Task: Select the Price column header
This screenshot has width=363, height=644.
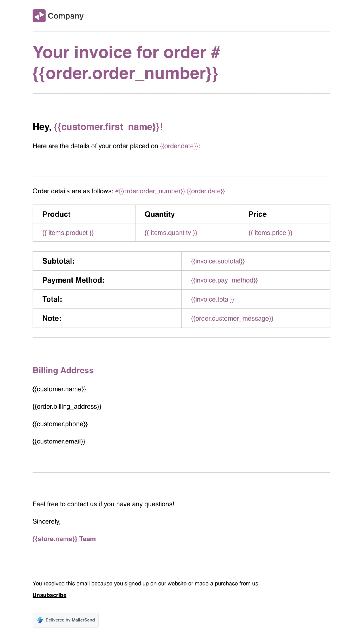Action: pos(258,214)
